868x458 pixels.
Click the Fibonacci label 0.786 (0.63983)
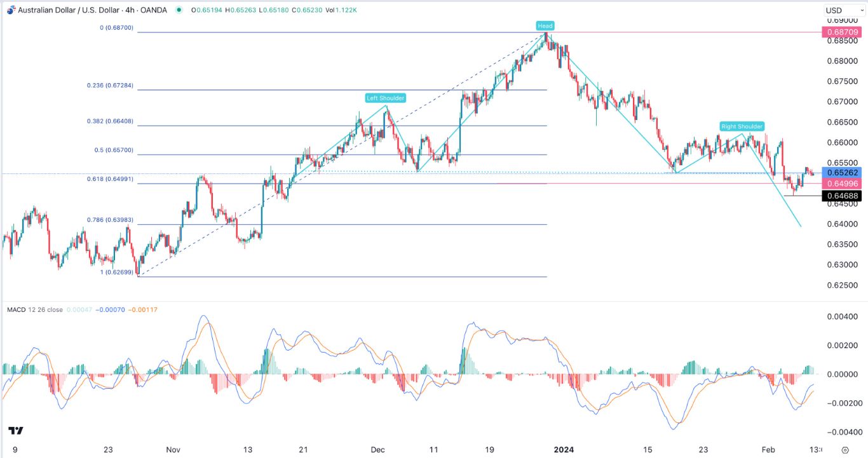pos(111,220)
